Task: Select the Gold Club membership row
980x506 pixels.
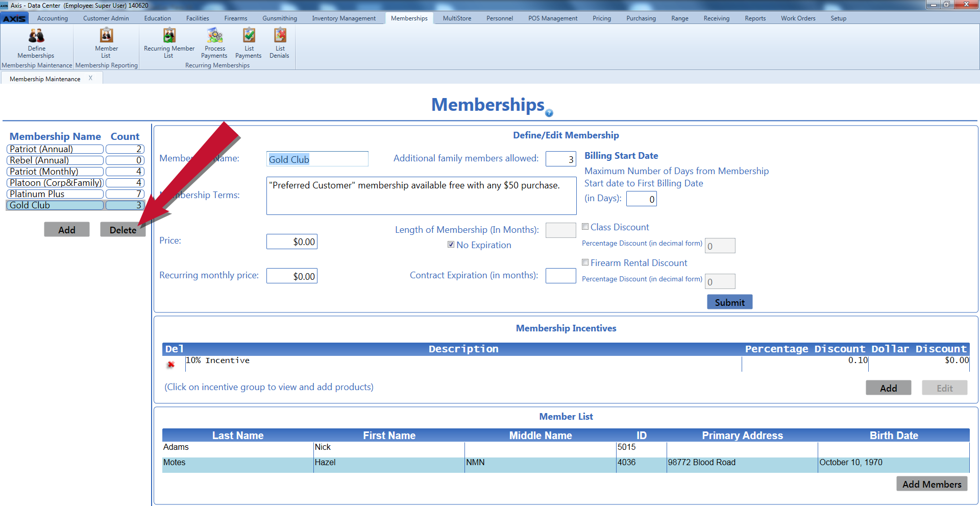Action: click(x=76, y=205)
